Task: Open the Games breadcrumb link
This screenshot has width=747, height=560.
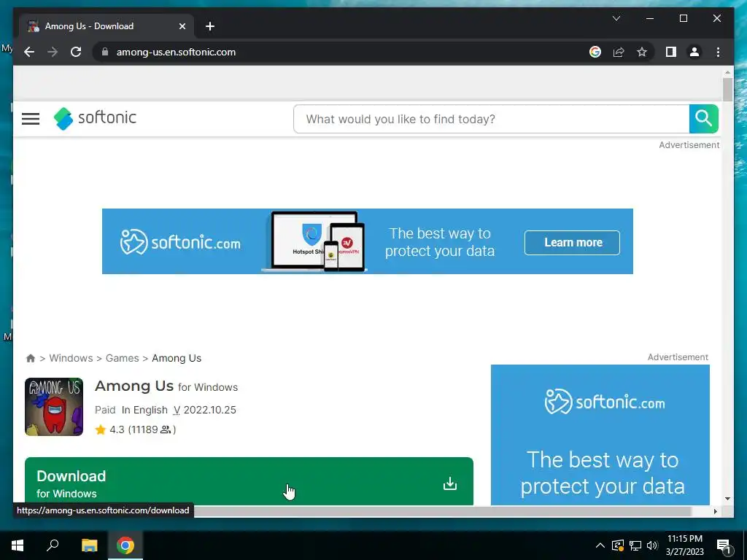Action: click(123, 358)
